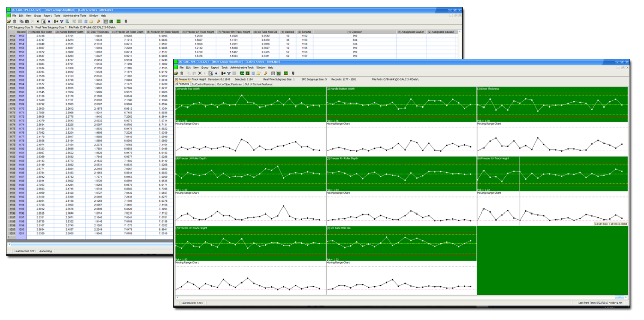Click the padlock lock icon
644x320 pixels.
49,22
